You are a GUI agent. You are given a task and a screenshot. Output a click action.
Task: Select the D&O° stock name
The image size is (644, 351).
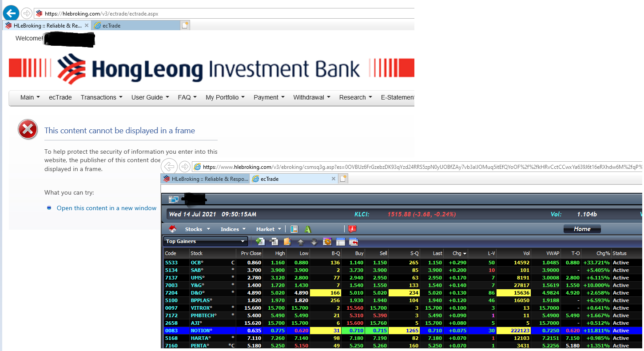[x=198, y=293]
